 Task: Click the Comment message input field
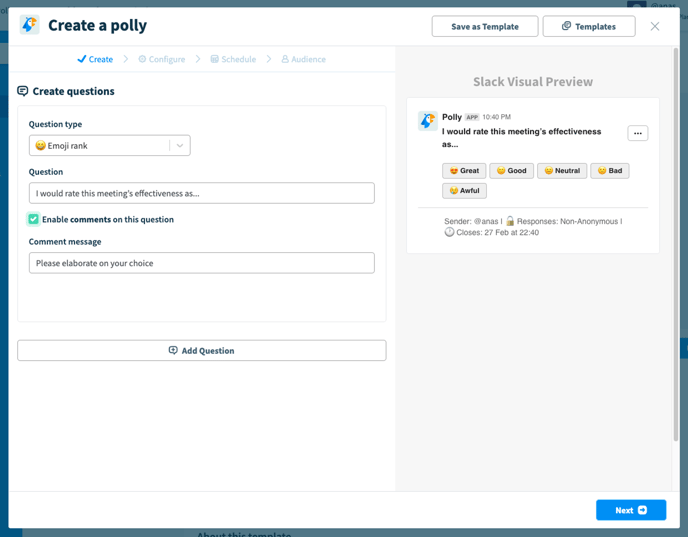pos(202,263)
